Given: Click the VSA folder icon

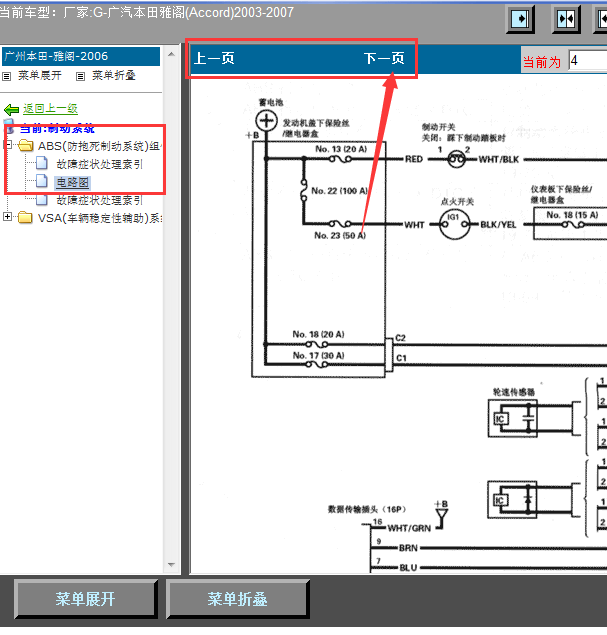Looking at the screenshot, I should tap(26, 217).
